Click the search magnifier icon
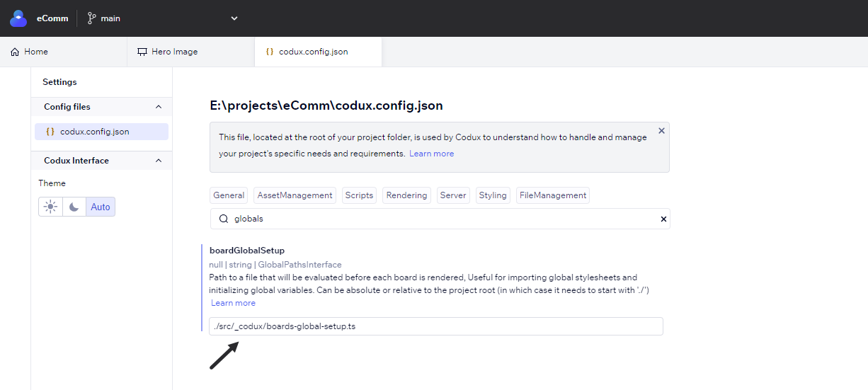868x390 pixels. pos(224,219)
